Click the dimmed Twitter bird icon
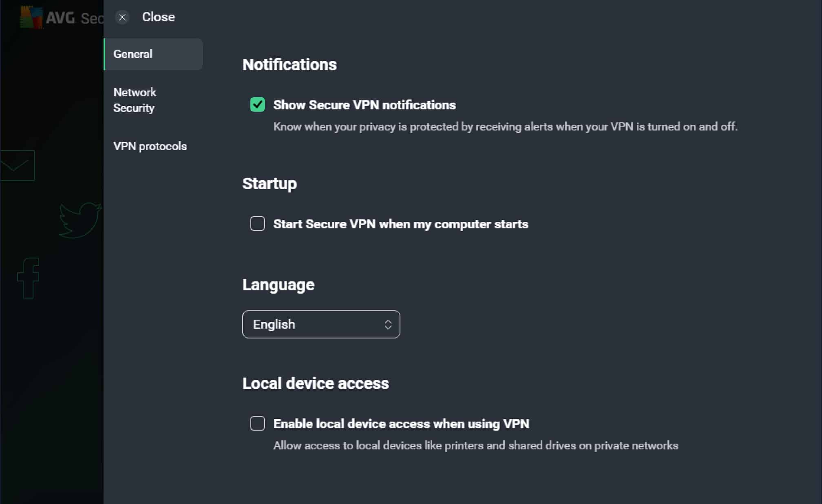This screenshot has height=504, width=822. pyautogui.click(x=80, y=220)
